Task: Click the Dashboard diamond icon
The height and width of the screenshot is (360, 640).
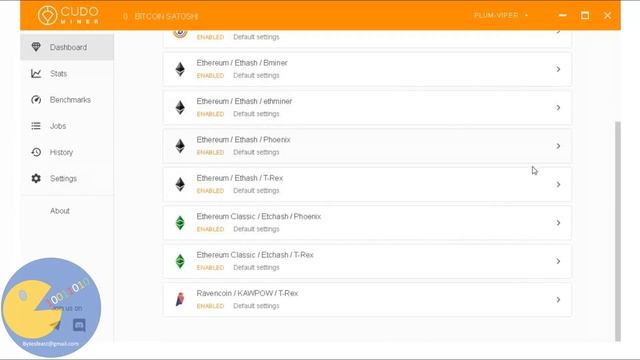Action: pos(36,47)
